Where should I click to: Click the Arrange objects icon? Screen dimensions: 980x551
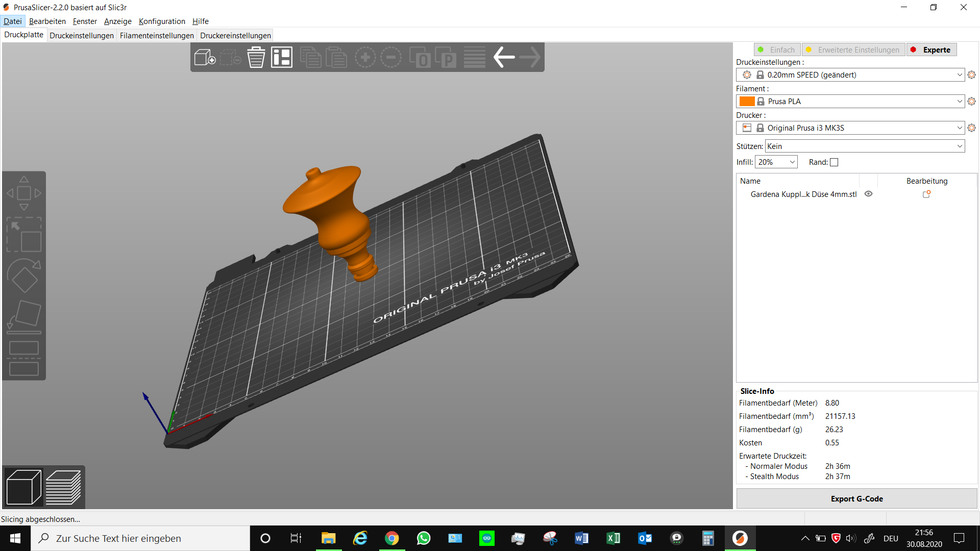(282, 57)
